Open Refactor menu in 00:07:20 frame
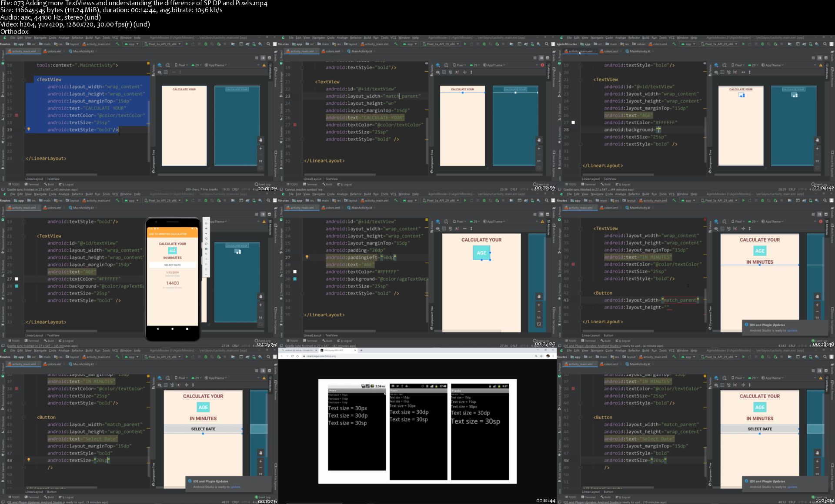 [355, 194]
